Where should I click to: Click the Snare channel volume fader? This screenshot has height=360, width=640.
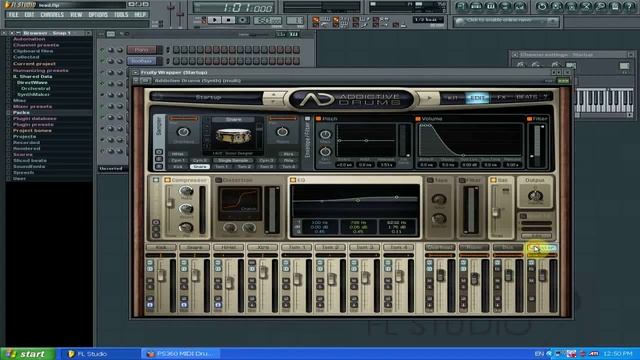pyautogui.click(x=195, y=276)
